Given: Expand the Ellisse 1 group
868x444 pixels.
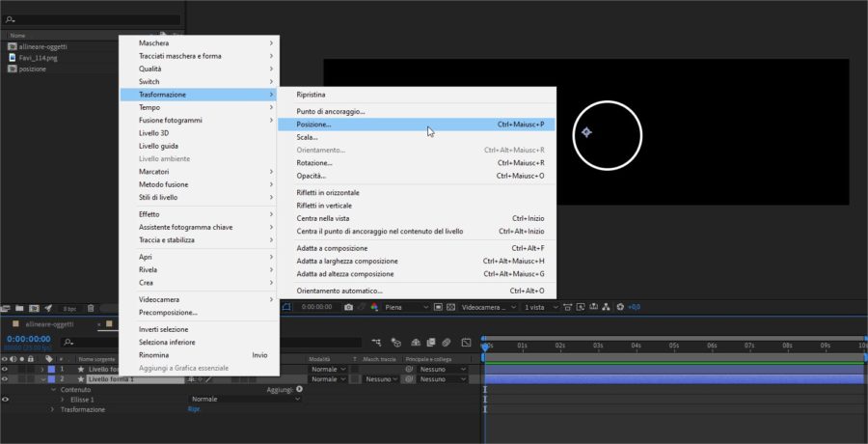Looking at the screenshot, I should tap(63, 400).
